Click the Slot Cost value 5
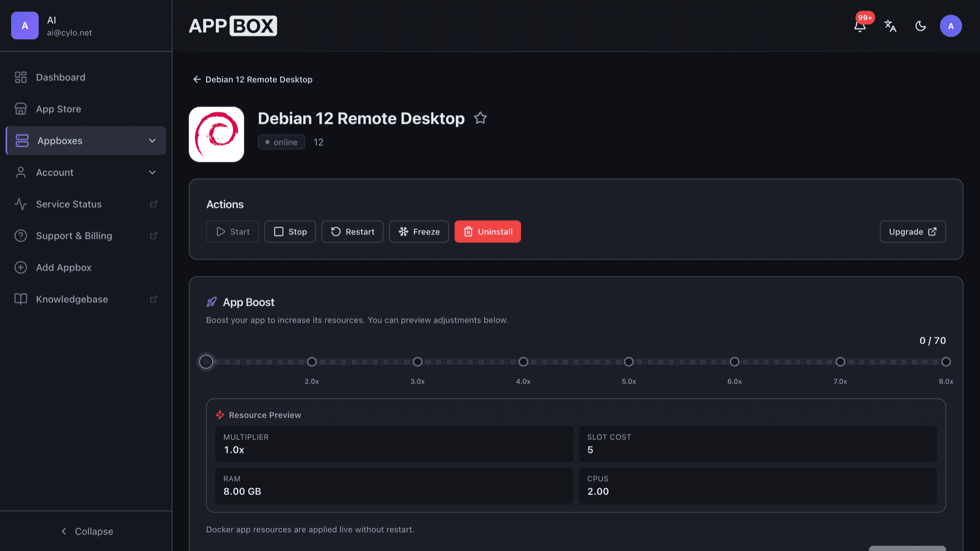 pyautogui.click(x=590, y=450)
